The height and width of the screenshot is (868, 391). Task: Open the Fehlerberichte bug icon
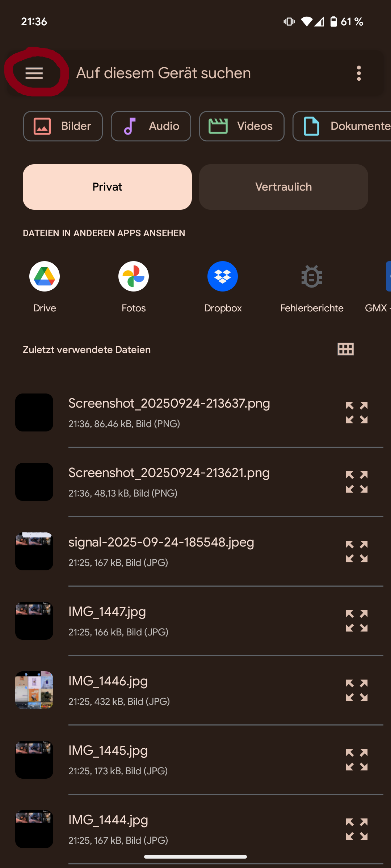coord(312,277)
